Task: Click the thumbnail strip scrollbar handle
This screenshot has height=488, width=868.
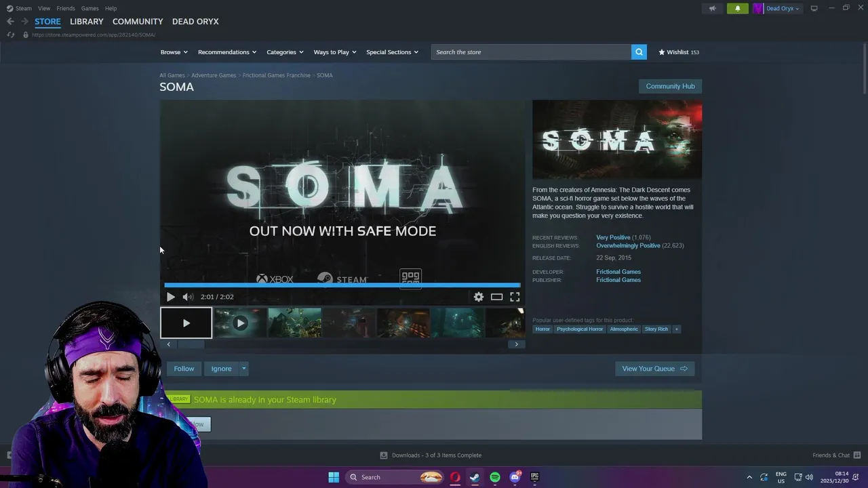Action: click(x=190, y=344)
